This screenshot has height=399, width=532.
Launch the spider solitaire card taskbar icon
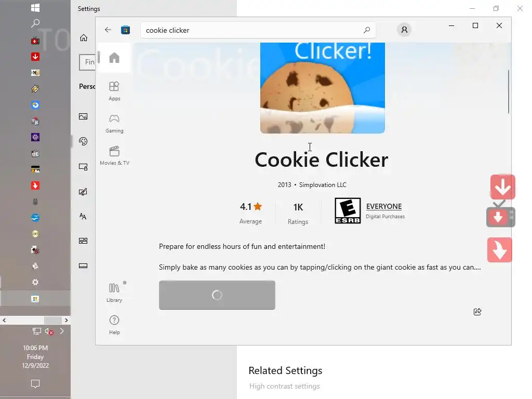point(35,250)
